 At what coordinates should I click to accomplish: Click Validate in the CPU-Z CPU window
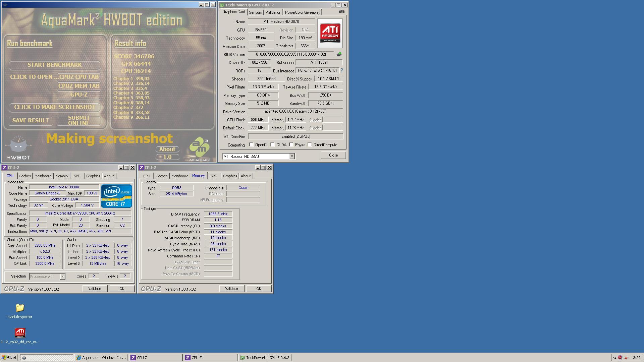[x=95, y=289]
